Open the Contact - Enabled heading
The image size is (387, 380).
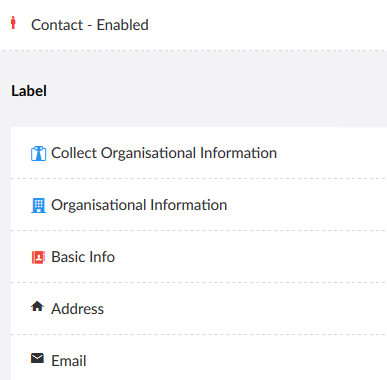click(x=90, y=25)
